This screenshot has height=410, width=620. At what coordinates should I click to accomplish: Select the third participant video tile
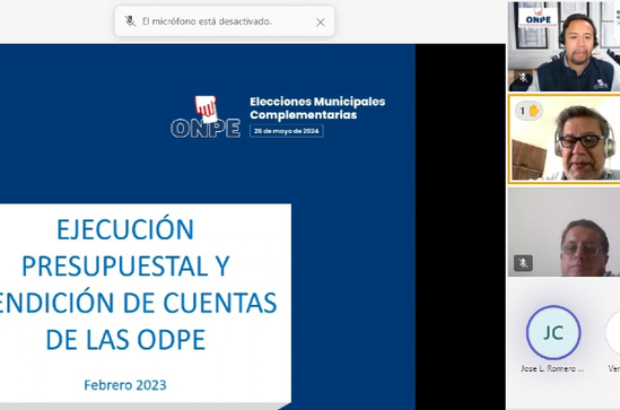click(564, 232)
